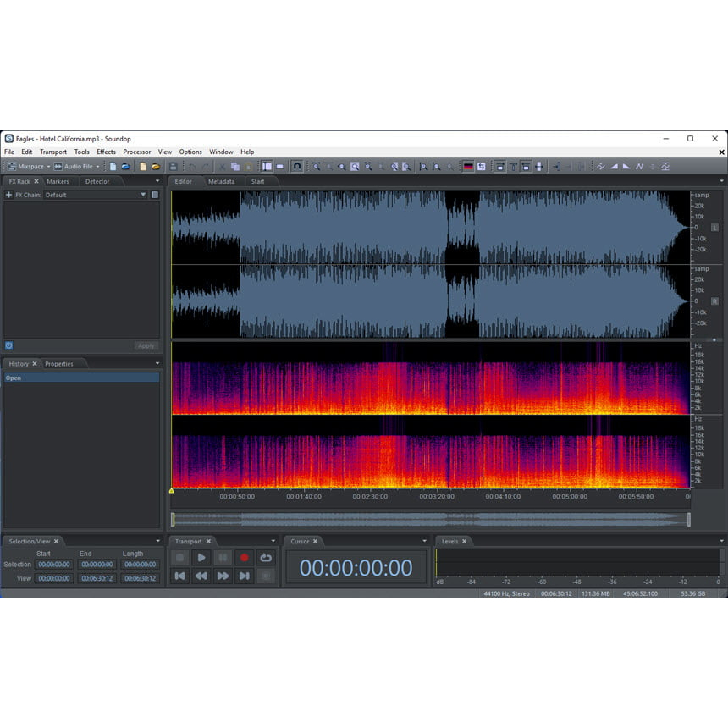Toggle the snapping magnet icon
The image size is (728, 728).
click(296, 167)
